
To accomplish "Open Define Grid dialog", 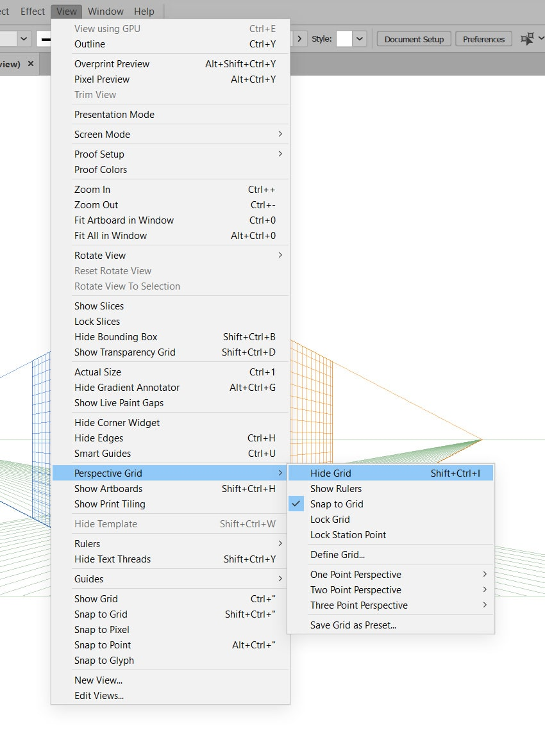I will coord(390,554).
